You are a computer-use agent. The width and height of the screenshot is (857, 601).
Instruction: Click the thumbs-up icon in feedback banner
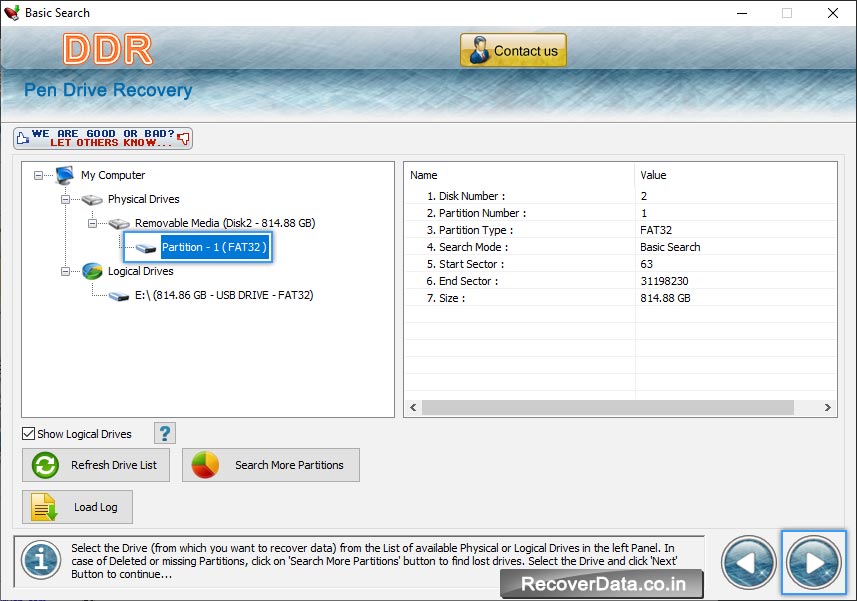point(22,138)
